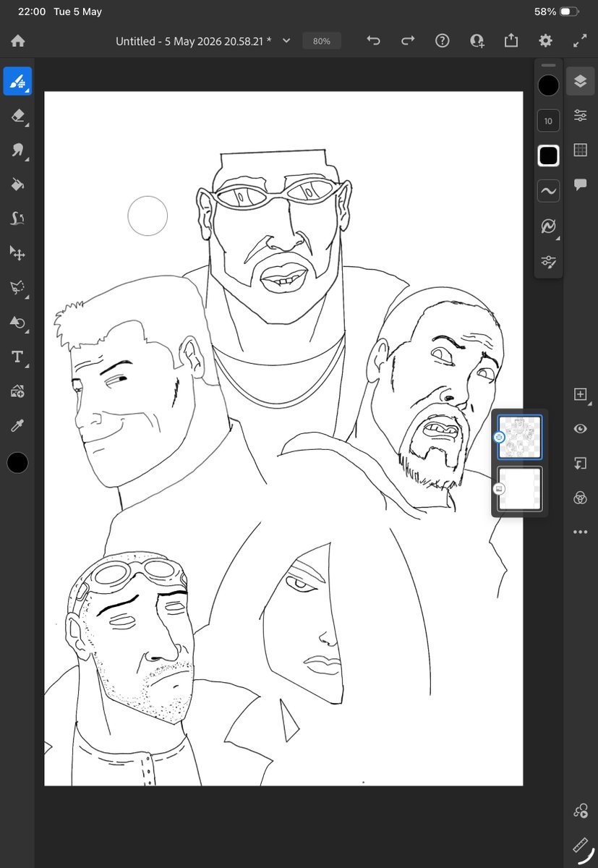Screen dimensions: 598x868
Task: Open the Comments panel
Action: coord(580,184)
